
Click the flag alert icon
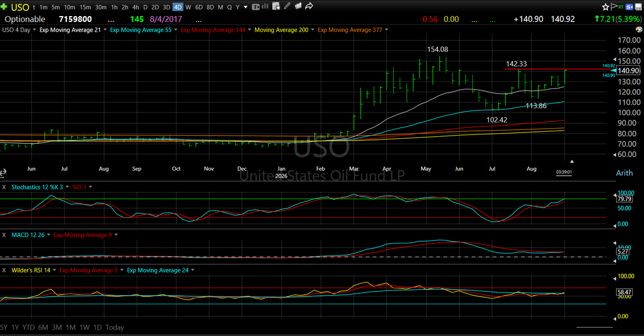pyautogui.click(x=614, y=7)
